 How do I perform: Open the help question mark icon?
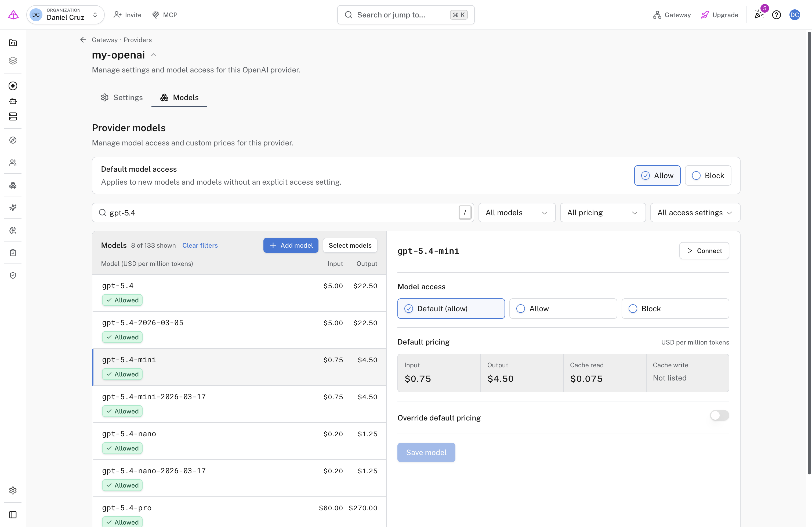[777, 15]
